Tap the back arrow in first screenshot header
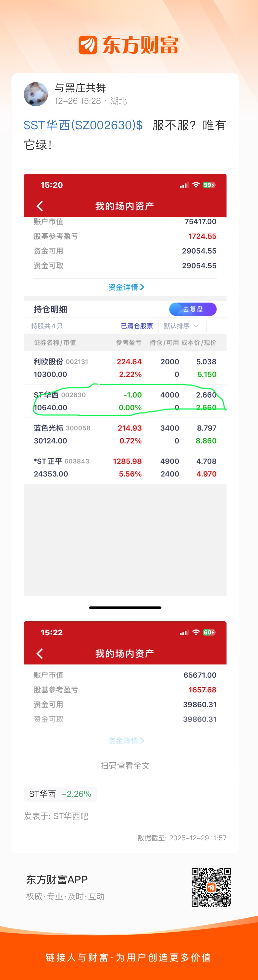258x980 pixels. [x=39, y=206]
